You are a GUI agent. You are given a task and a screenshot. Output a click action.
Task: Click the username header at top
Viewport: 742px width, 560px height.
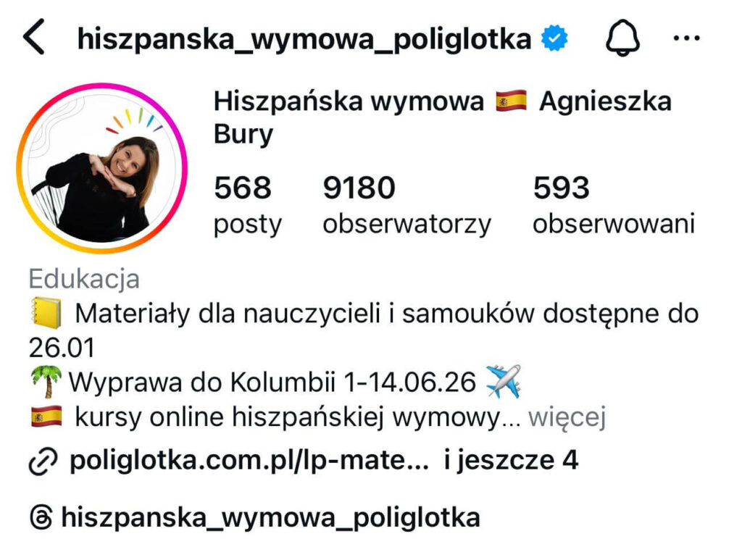tap(304, 39)
